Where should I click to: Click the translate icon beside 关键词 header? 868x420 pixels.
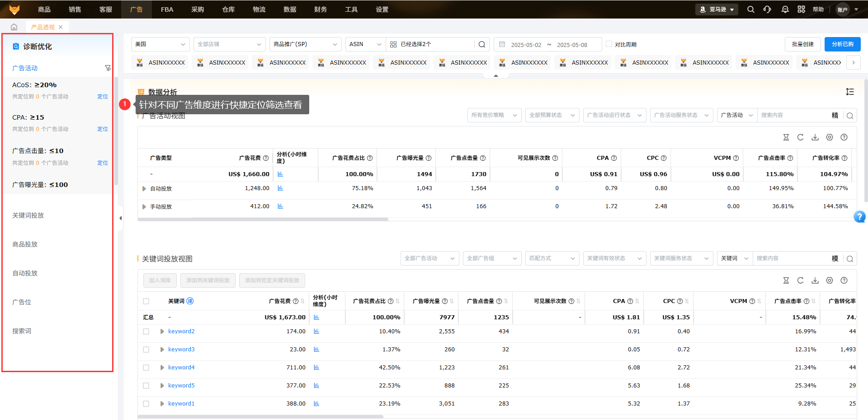(x=190, y=301)
